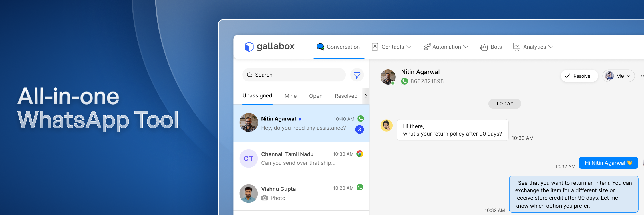Image resolution: width=644 pixels, height=215 pixels.
Task: Click Chrome icon on Chennai row
Action: click(x=360, y=154)
